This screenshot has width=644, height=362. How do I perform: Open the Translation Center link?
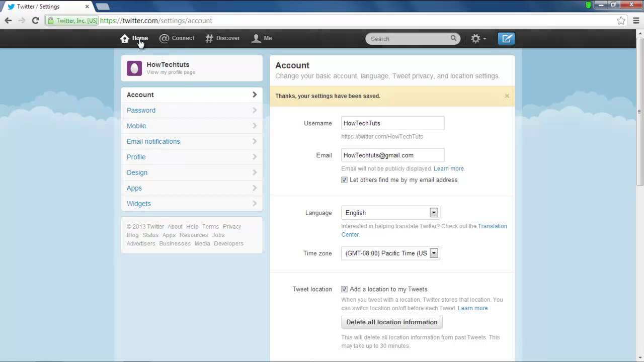tap(492, 226)
